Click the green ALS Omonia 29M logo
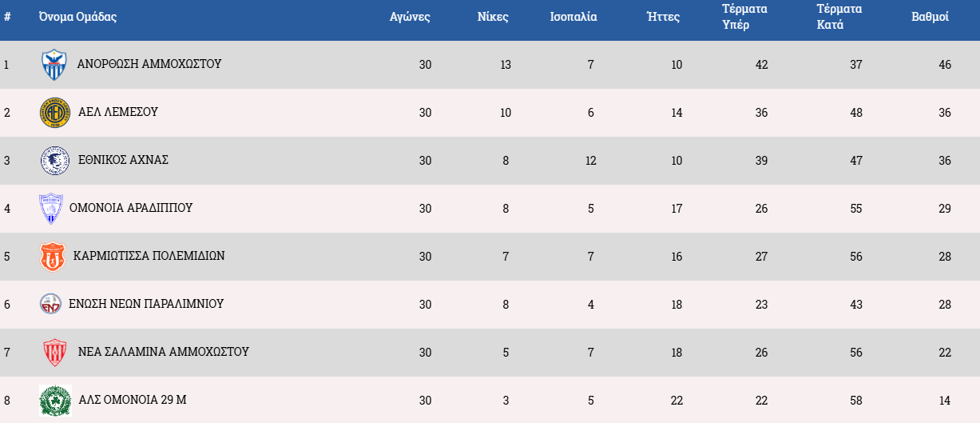 [55, 401]
